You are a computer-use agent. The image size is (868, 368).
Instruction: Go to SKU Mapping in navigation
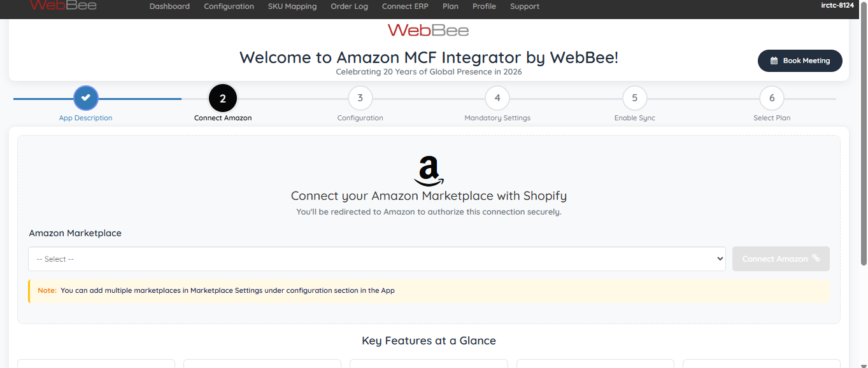tap(292, 6)
